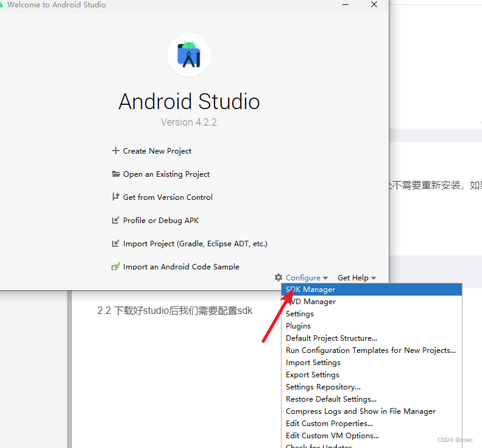Open AVD Manager menu entry
Viewport: 482px width, 448px height.
click(372, 302)
